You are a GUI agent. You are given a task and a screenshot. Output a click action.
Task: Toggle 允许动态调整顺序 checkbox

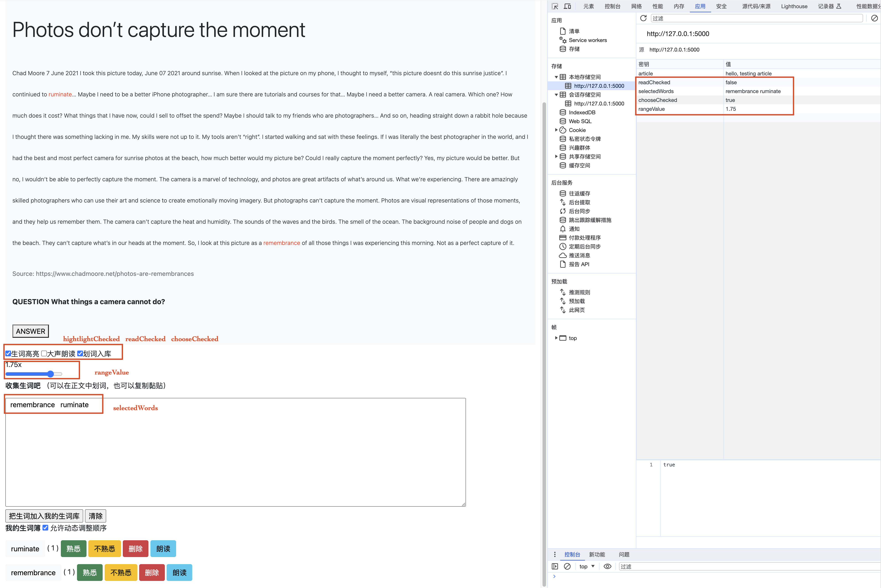click(x=45, y=528)
